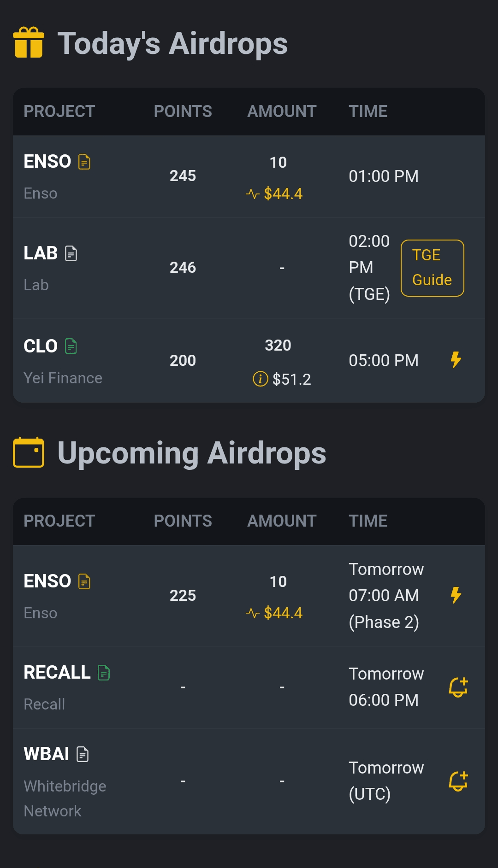The width and height of the screenshot is (498, 868).
Task: Click the TIME header in Upcoming Airdrops table
Action: [368, 521]
